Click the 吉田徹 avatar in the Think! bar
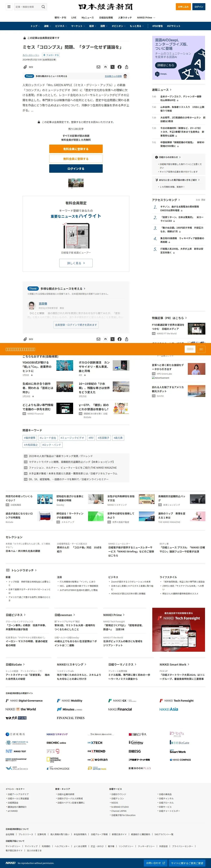211x868 pixels. click(x=125, y=76)
